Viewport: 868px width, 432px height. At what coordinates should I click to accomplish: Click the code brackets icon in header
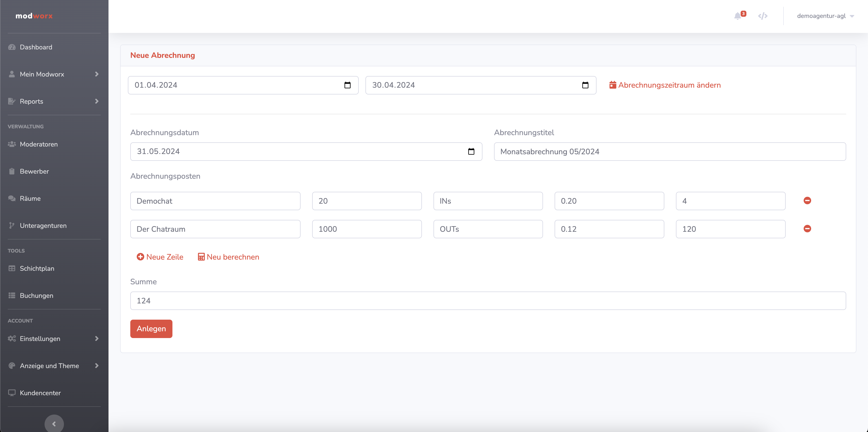point(763,16)
